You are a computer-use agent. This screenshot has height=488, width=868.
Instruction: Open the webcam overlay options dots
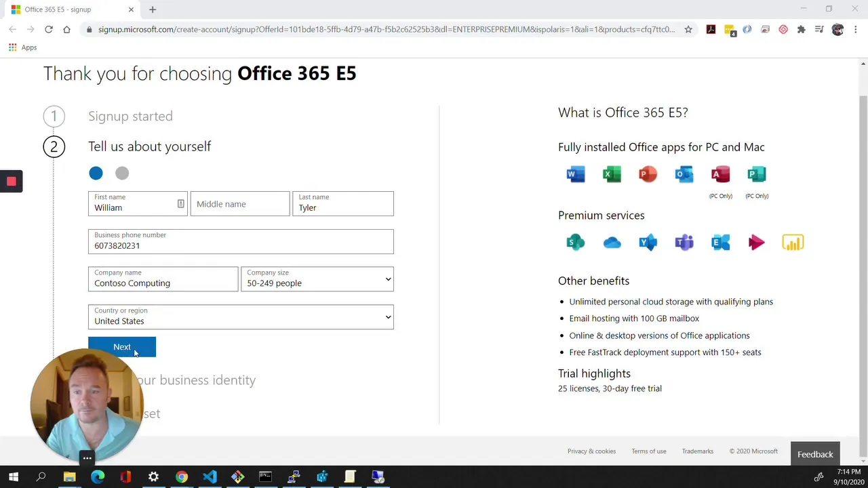[87, 459]
